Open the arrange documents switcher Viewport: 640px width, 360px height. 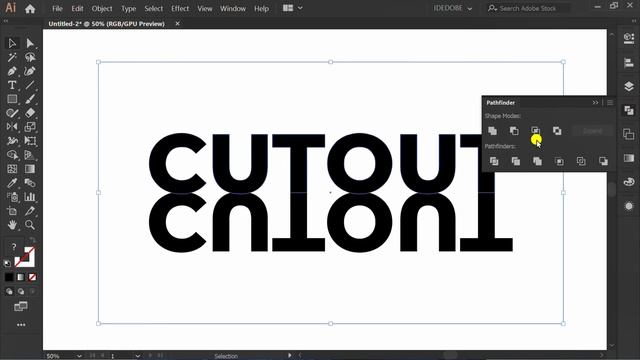(x=293, y=8)
